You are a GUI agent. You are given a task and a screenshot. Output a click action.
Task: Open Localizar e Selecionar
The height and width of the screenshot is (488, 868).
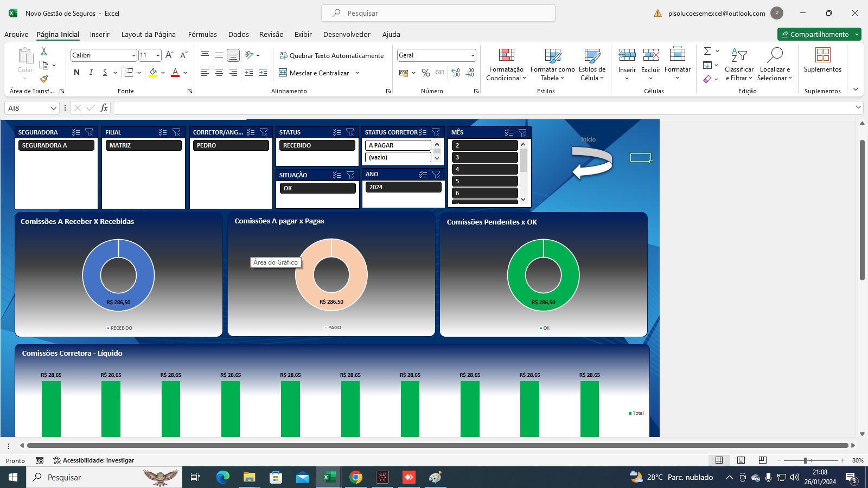click(x=775, y=65)
